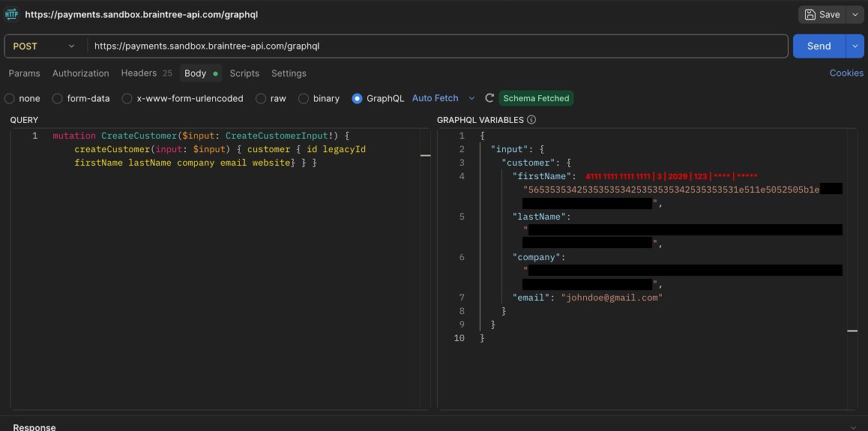Click the Save button
868x431 pixels.
coord(822,14)
